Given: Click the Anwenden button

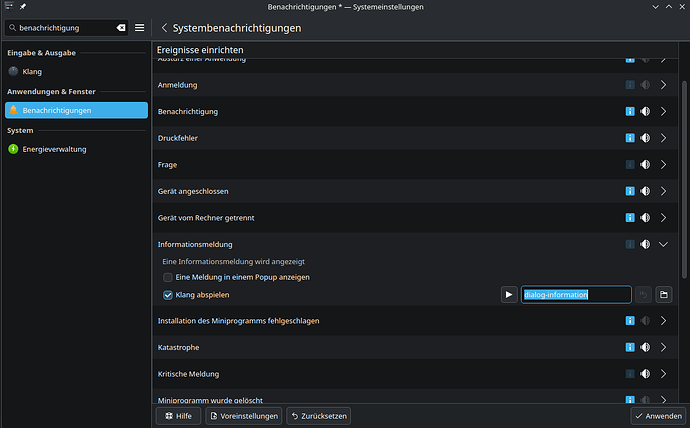Looking at the screenshot, I should 658,415.
